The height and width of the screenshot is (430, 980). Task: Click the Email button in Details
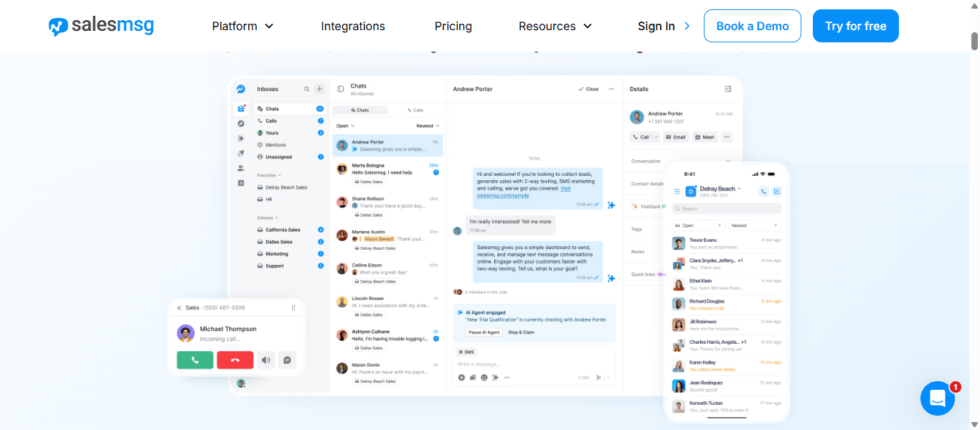coord(676,137)
